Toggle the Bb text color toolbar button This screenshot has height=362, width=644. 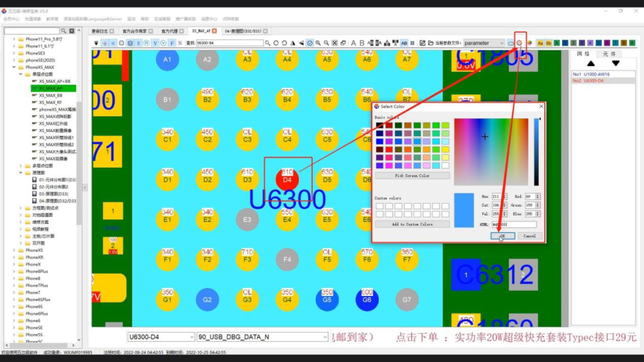[x=548, y=43]
